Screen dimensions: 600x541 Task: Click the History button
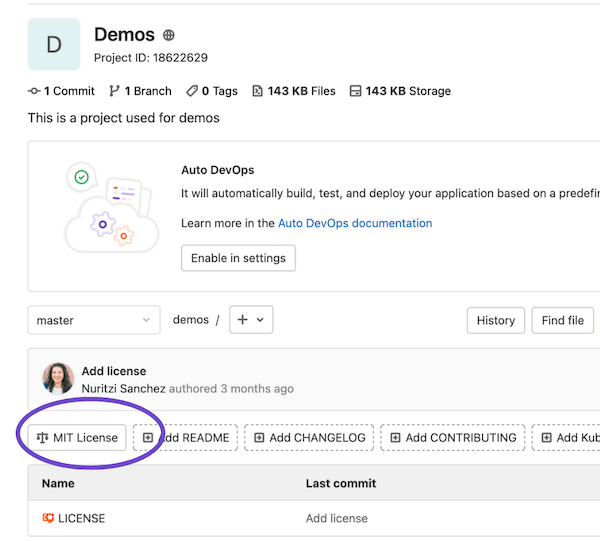point(495,320)
